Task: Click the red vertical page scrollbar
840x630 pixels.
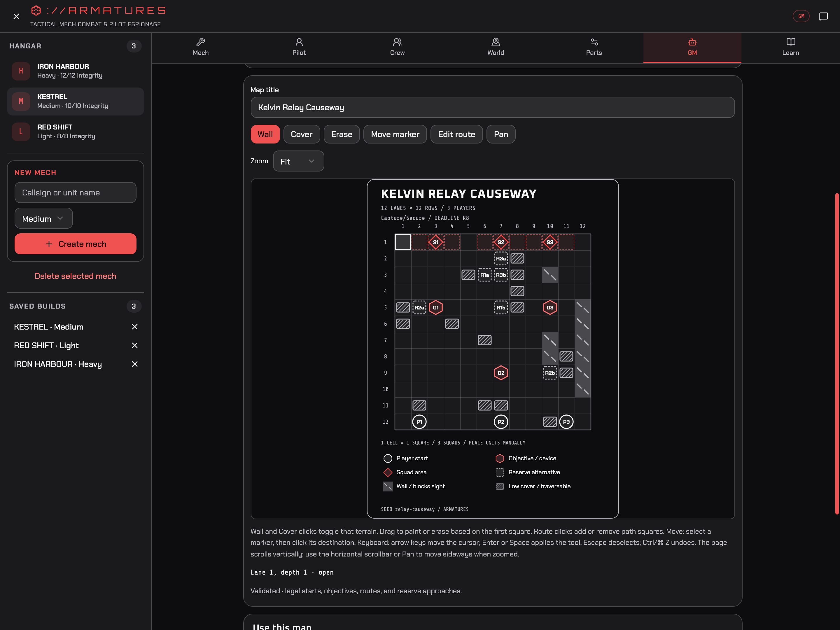Action: (837, 353)
